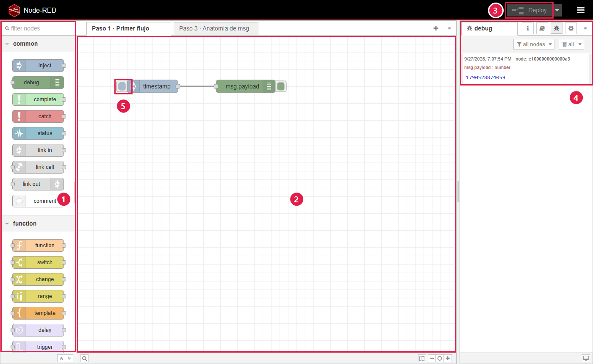Open the configuration nodes gear icon

coord(571,28)
